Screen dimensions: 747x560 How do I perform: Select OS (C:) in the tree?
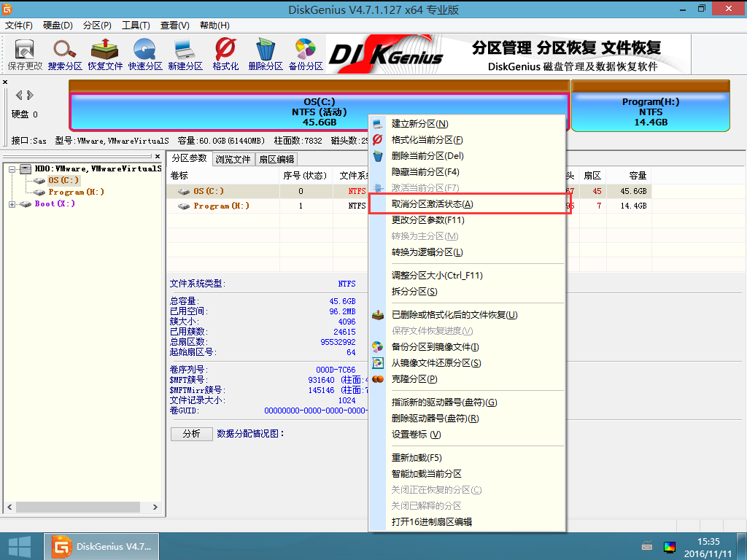click(63, 181)
